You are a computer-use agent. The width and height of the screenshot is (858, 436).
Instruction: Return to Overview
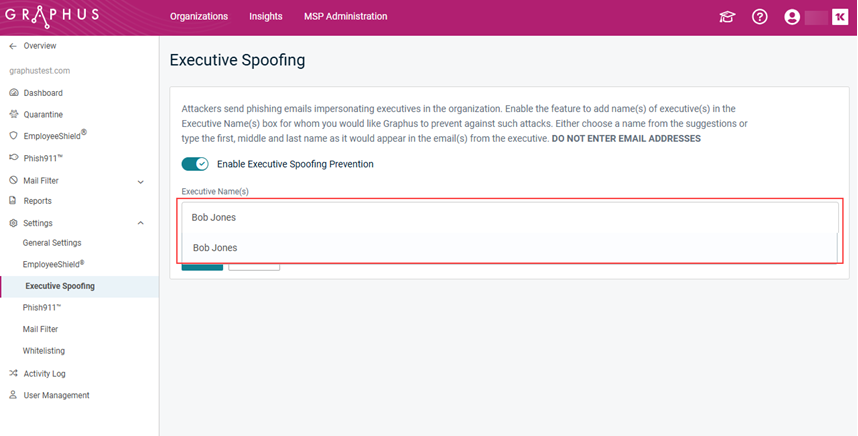click(40, 46)
